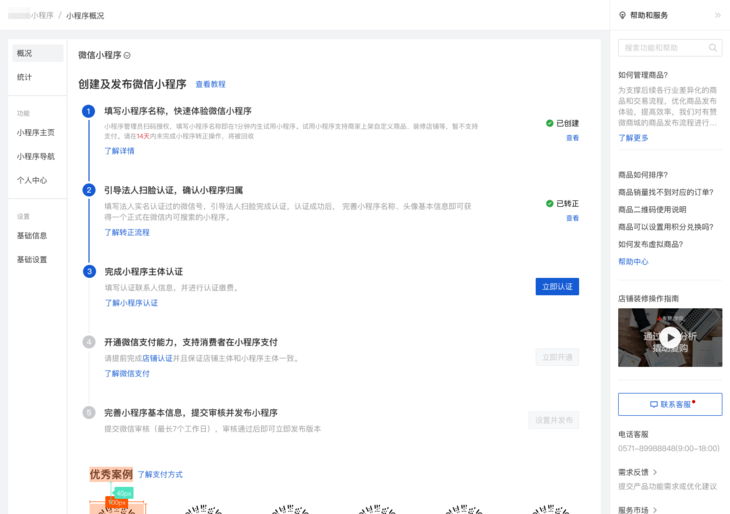
Task: Expand the 需求反馈 chevron
Action: (655, 472)
